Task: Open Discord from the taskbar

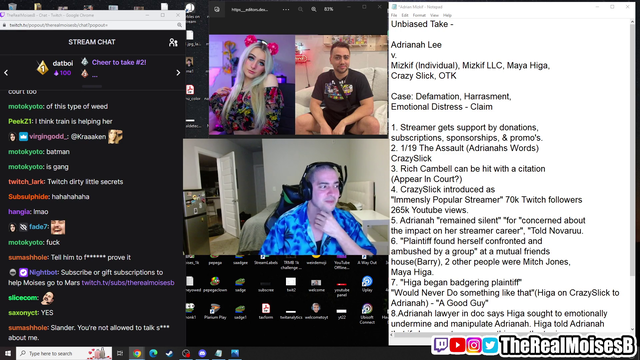Action: point(202,353)
